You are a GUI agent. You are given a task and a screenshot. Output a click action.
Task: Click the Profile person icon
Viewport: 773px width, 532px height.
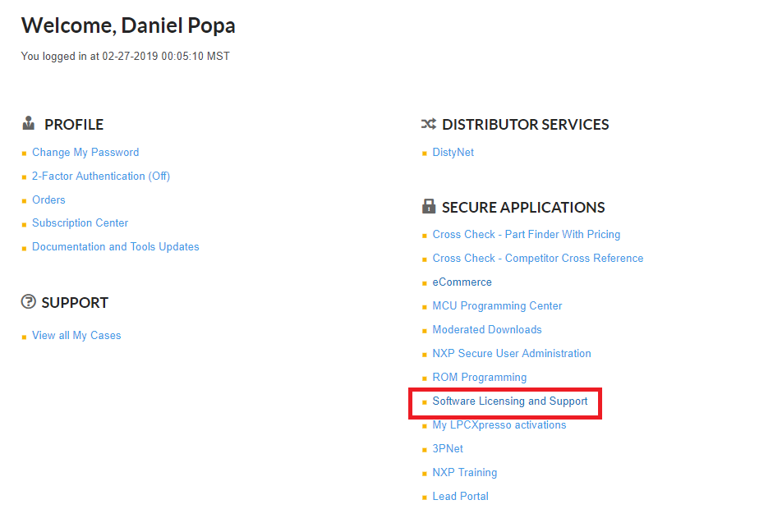pos(29,124)
